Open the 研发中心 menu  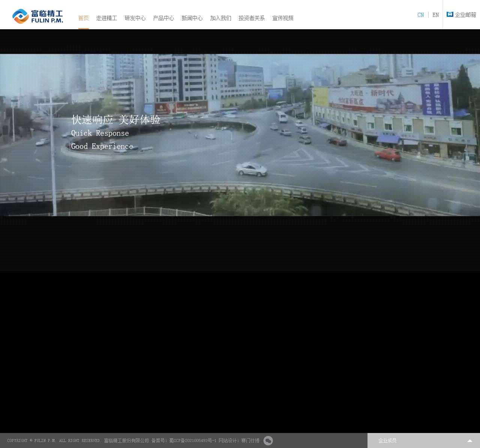point(135,18)
